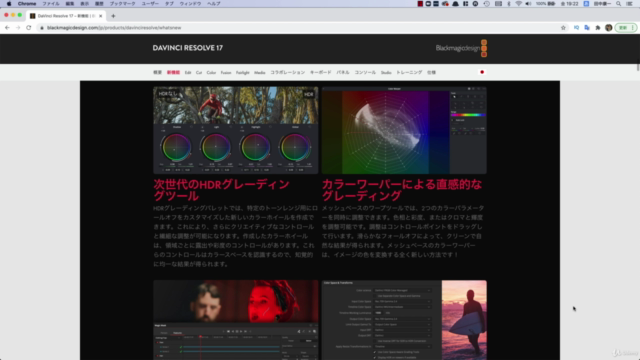Click the DAVINCI RESOLVE 17 page title
Image resolution: width=640 pixels, height=360 pixels.
click(x=188, y=48)
